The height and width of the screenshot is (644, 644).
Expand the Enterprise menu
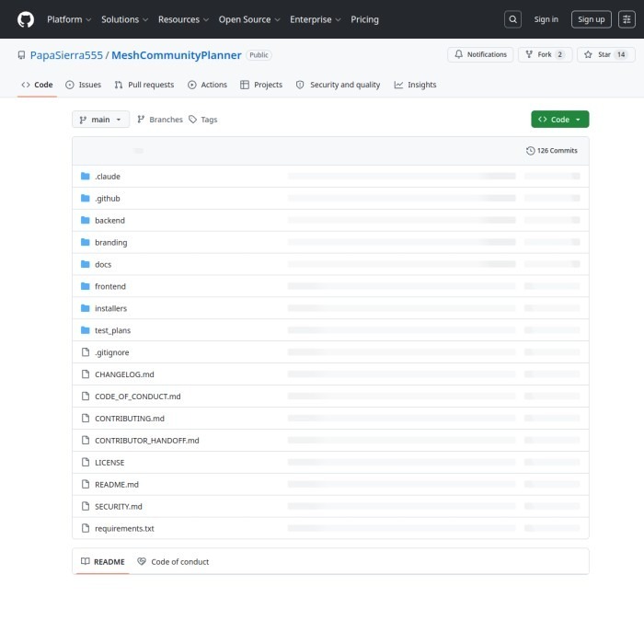315,19
